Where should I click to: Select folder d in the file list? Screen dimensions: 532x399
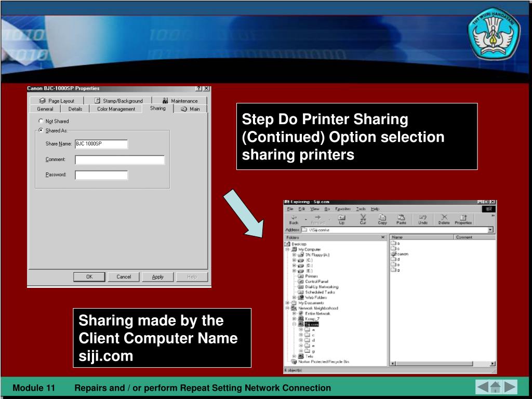point(395,259)
